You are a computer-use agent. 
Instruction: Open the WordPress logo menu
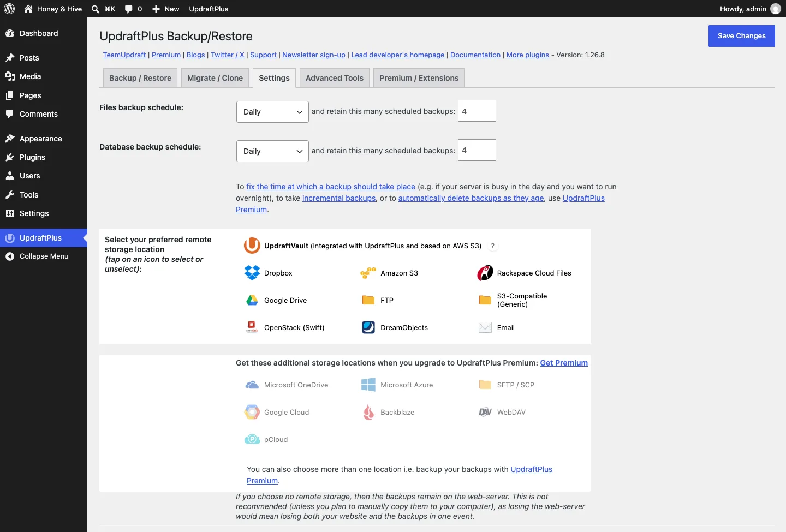[9, 9]
